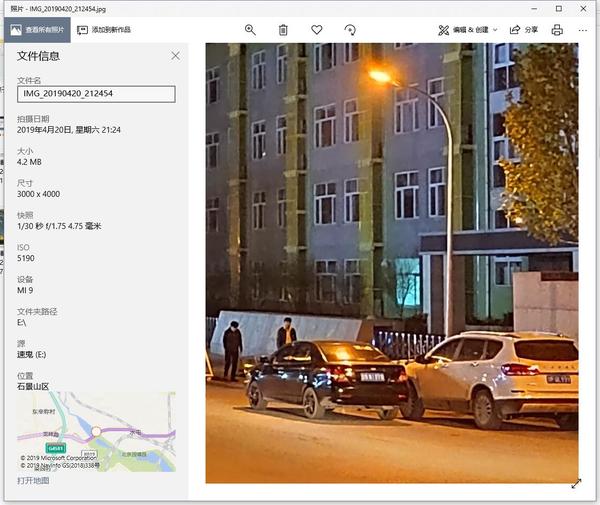
Task: Click the scissors edit & create icon
Action: point(443,30)
